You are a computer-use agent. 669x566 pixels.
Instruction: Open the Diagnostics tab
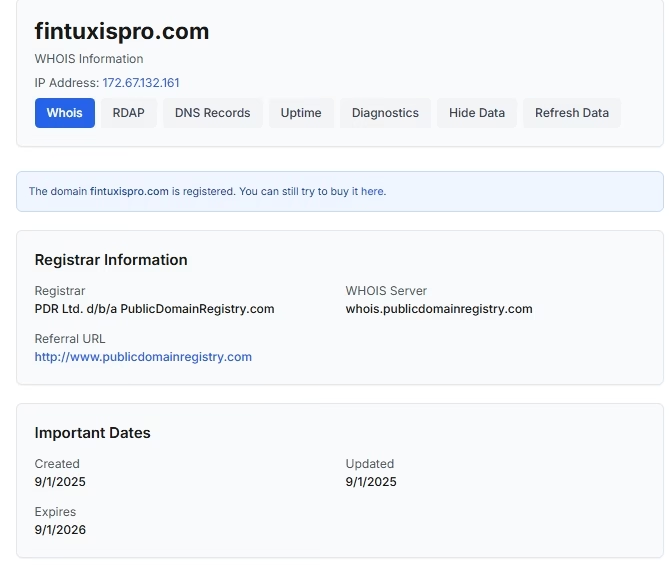click(x=385, y=113)
